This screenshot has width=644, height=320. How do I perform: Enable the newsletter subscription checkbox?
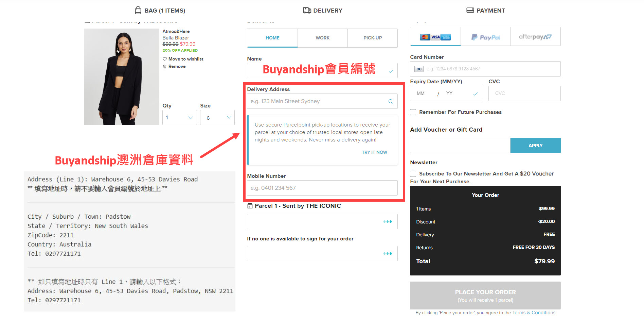pyautogui.click(x=413, y=174)
